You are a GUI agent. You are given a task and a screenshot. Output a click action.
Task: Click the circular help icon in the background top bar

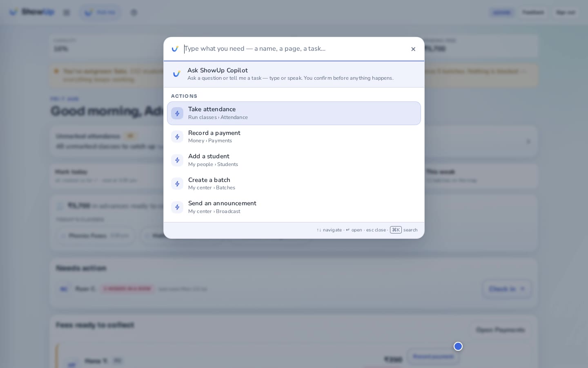[x=134, y=13]
